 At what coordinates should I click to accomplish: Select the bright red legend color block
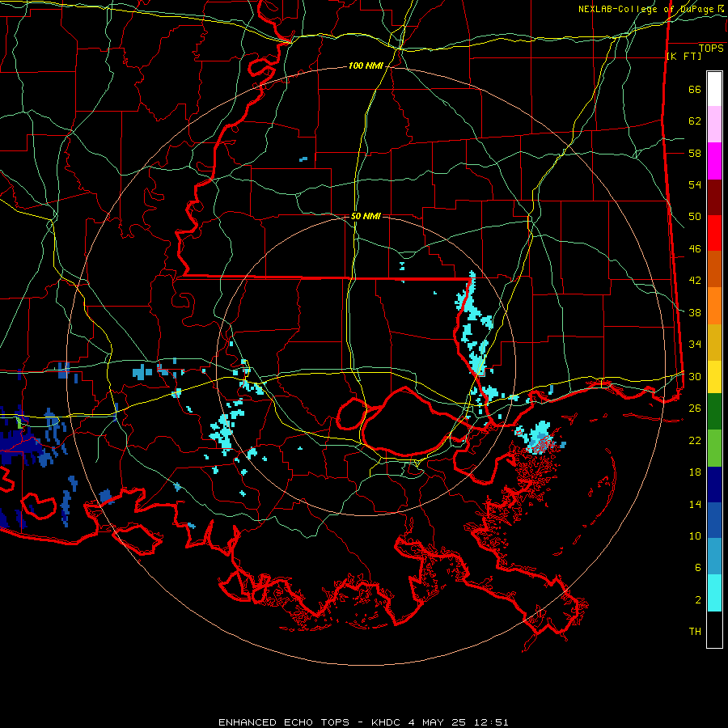click(x=714, y=233)
